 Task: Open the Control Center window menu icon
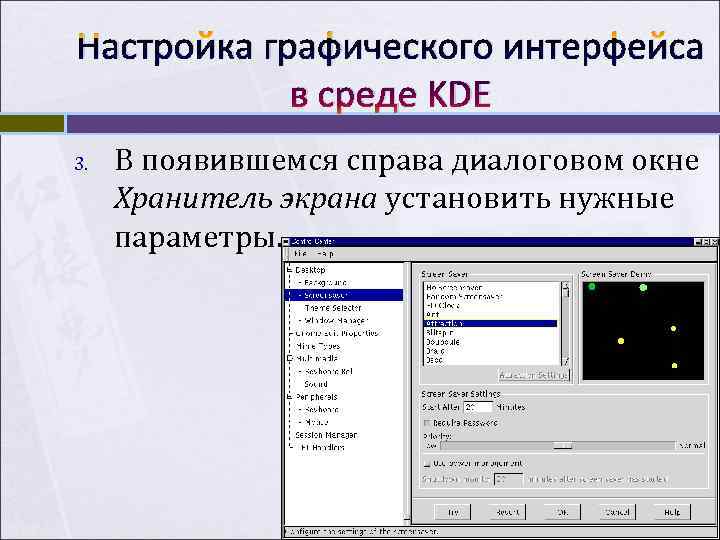click(286, 242)
